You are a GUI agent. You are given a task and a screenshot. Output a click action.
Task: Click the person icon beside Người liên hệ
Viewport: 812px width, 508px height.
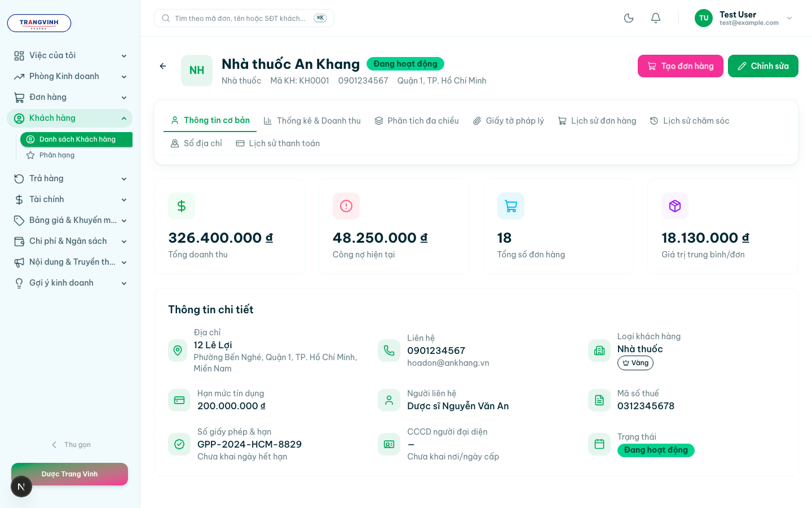pos(389,400)
